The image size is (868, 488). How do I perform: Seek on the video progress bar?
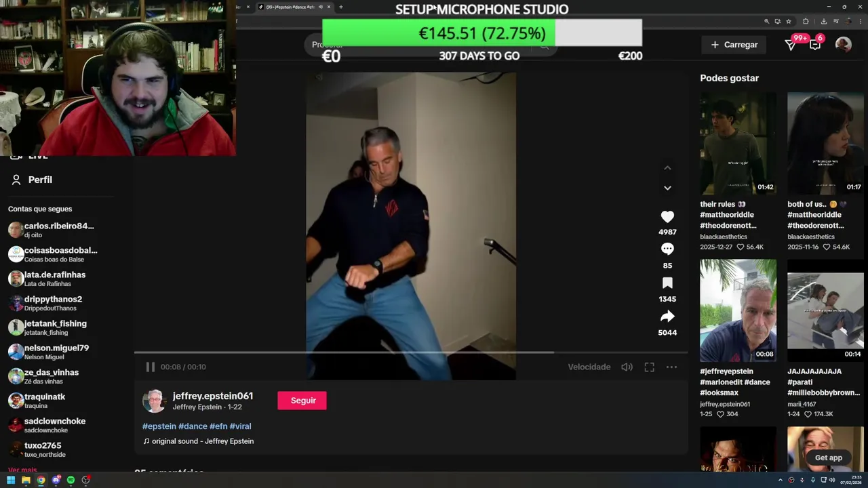(411, 352)
